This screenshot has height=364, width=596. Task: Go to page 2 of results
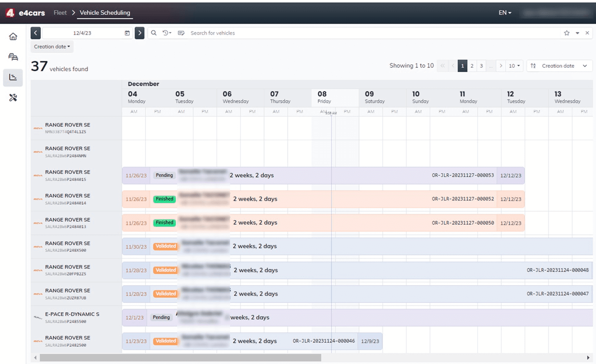click(472, 66)
